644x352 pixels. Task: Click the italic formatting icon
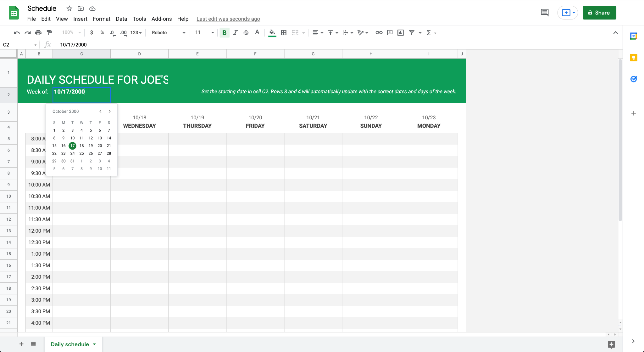coord(236,32)
